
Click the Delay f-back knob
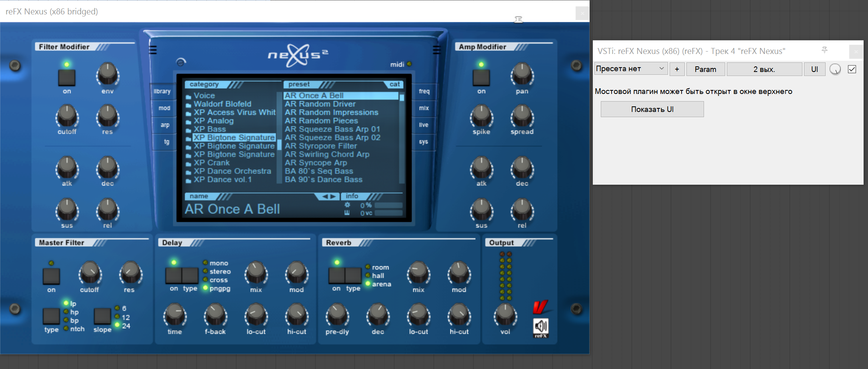(215, 315)
